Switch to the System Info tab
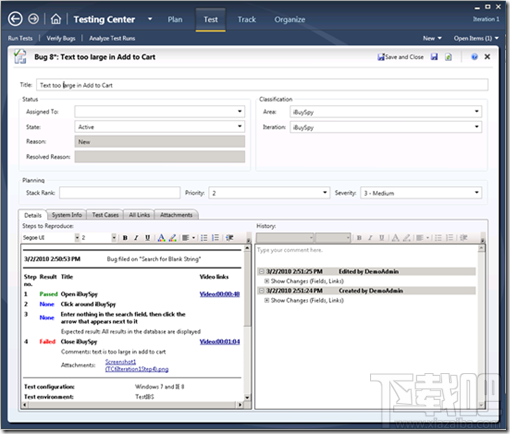This screenshot has width=510, height=434. 67,215
